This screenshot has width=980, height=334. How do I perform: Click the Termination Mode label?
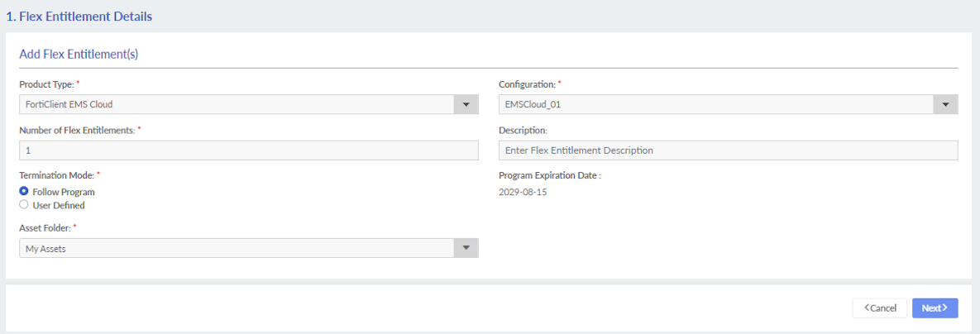tap(55, 175)
